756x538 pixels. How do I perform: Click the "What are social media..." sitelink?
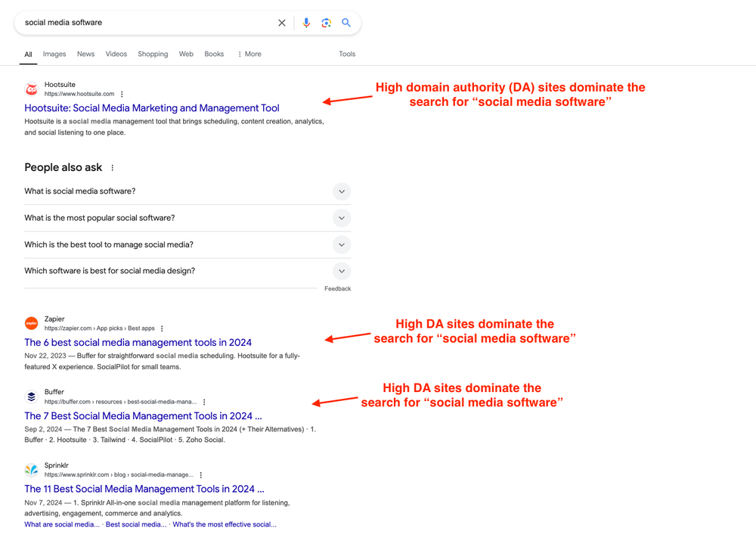point(62,524)
